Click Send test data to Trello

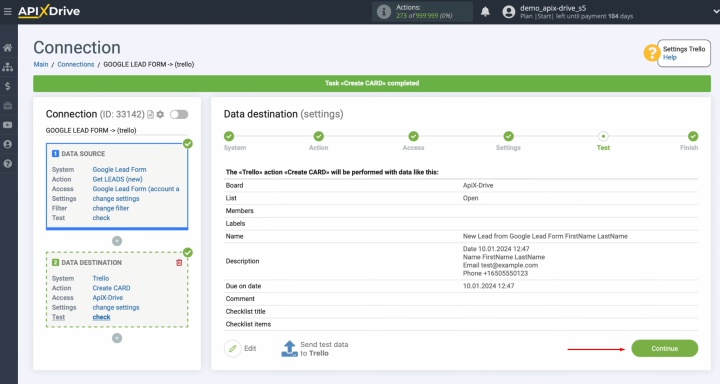[315, 349]
